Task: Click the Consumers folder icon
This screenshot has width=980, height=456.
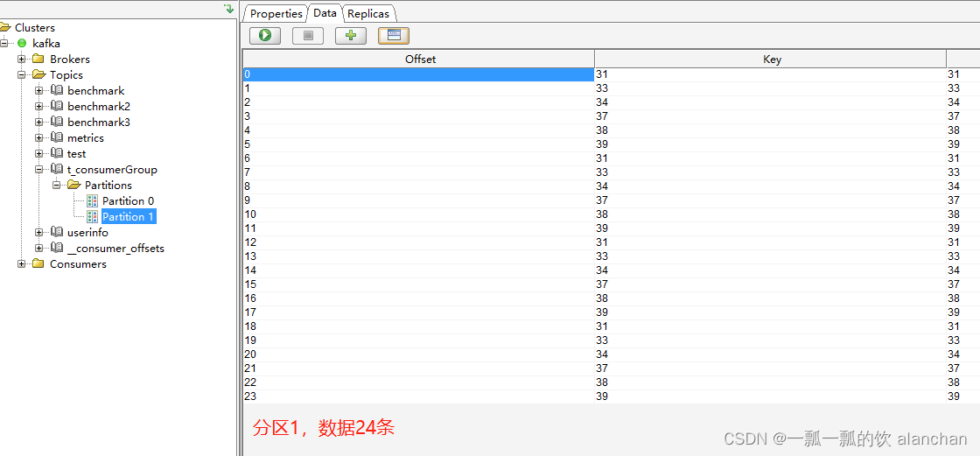Action: 38,264
